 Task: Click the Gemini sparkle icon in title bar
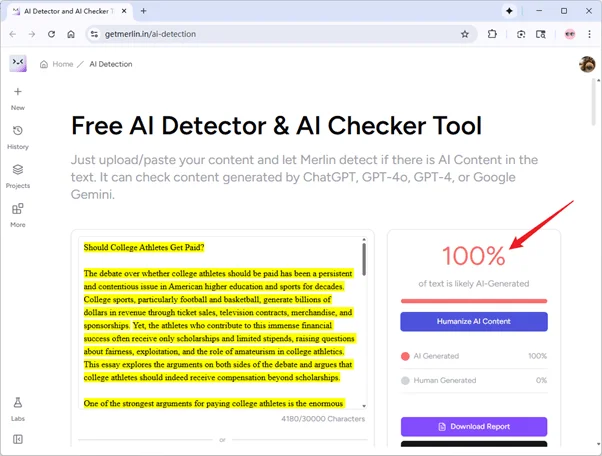(509, 11)
